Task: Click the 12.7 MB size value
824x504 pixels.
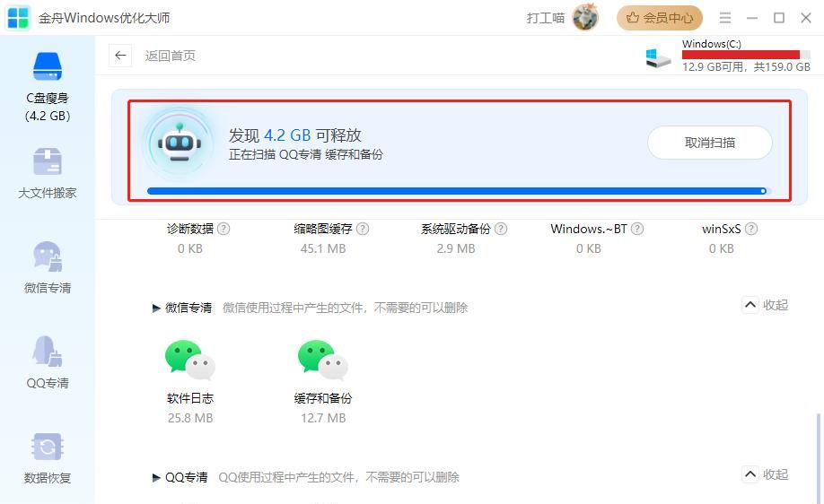Action: (x=323, y=418)
